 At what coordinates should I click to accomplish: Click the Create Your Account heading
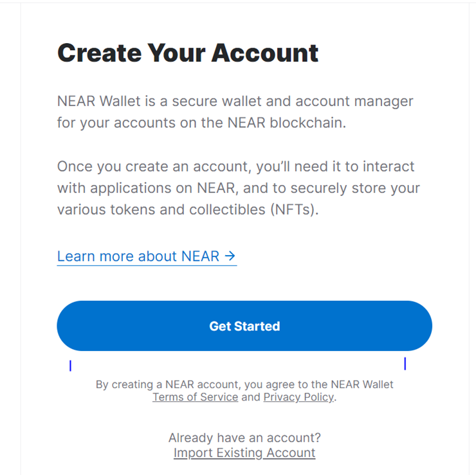point(188,53)
